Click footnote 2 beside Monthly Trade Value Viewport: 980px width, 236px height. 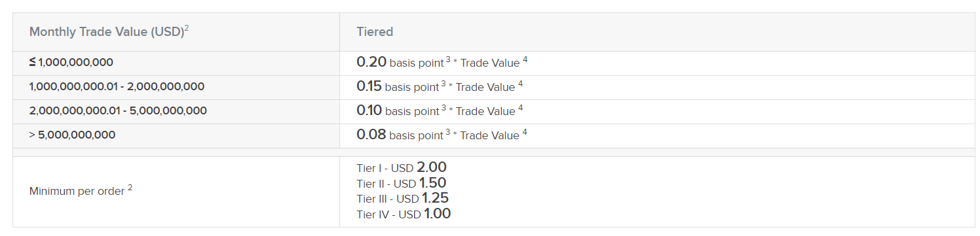(187, 28)
